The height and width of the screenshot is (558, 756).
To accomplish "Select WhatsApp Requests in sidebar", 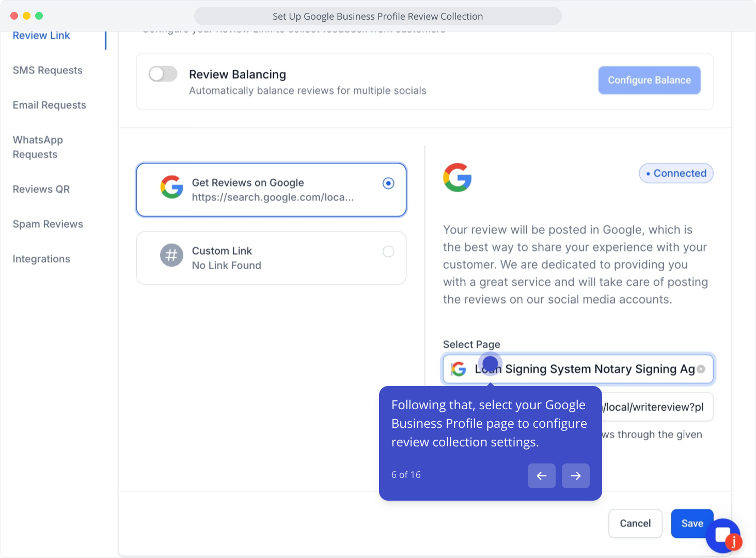I will coord(38,147).
